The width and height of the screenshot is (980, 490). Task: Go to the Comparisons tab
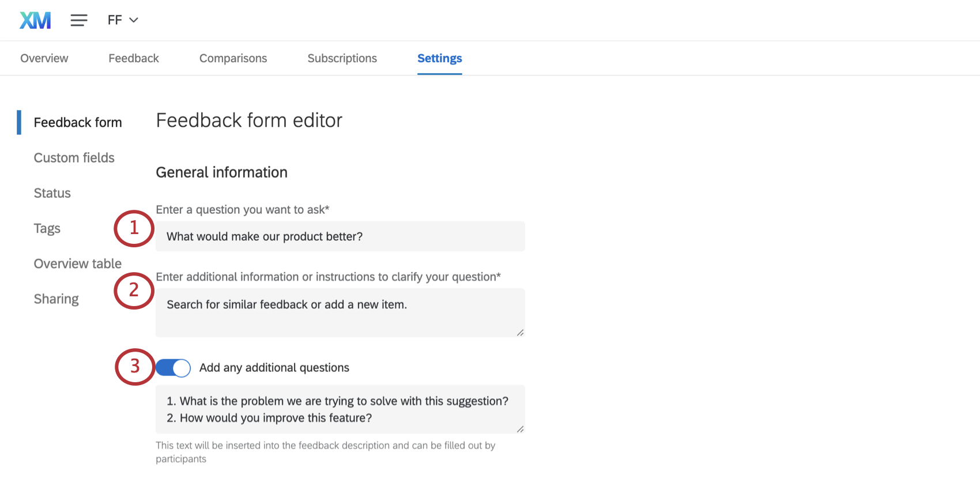[x=233, y=58]
